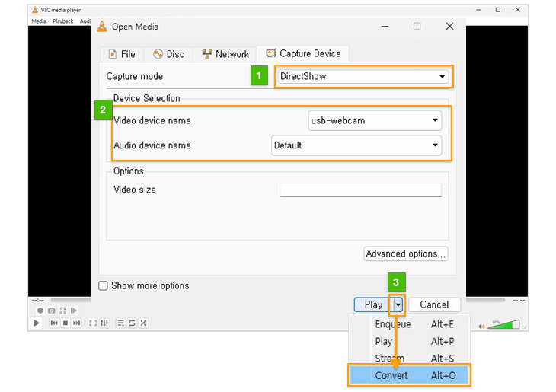Toggle fullscreen video mode
The image size is (556, 392).
coord(93,323)
